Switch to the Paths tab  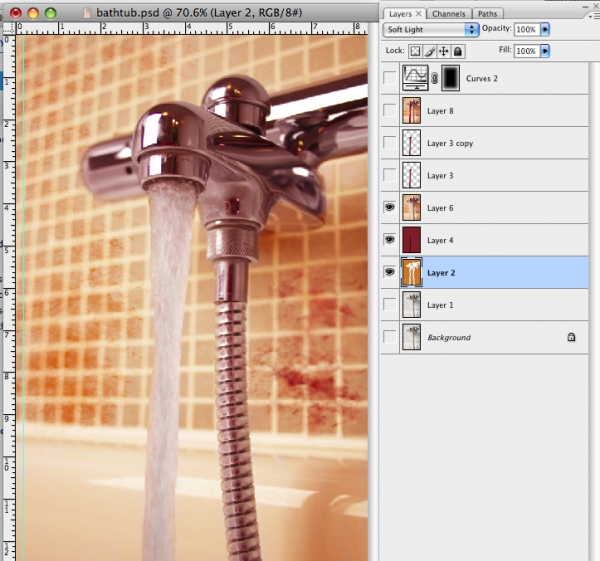coord(488,14)
